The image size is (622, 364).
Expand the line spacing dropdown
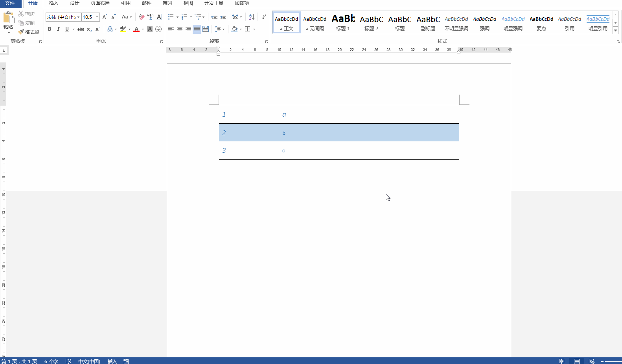(224, 29)
